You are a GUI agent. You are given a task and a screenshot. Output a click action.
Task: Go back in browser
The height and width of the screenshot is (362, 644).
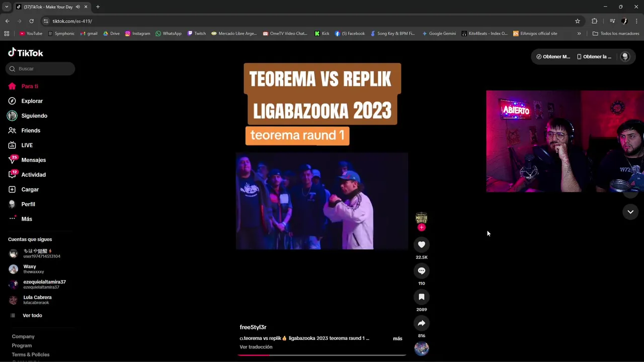[x=7, y=21]
